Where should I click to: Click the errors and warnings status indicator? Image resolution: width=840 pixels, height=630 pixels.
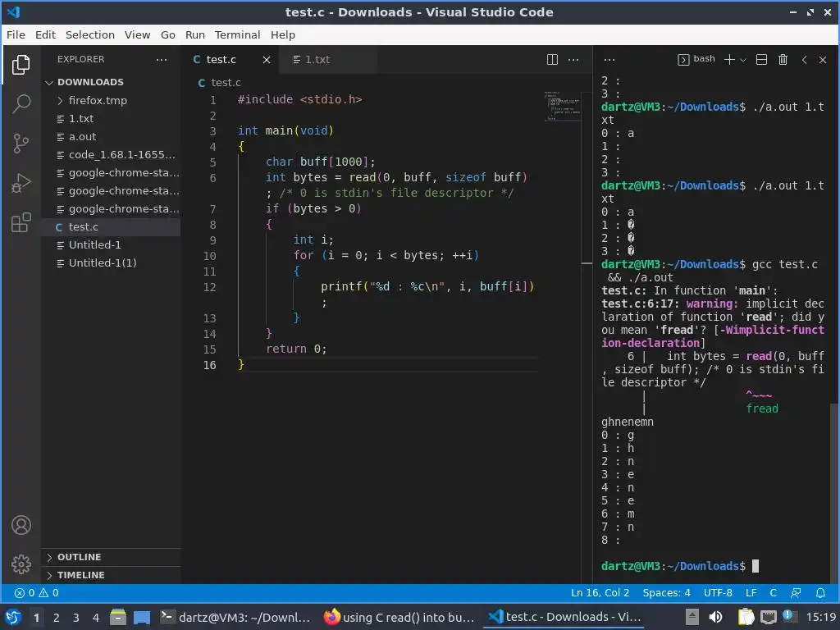(x=36, y=593)
